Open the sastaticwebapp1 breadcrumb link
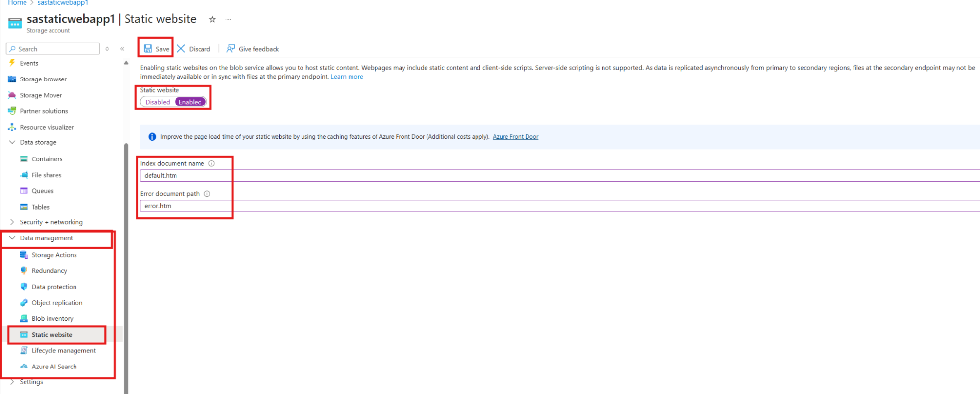The height and width of the screenshot is (394, 980). coord(63,3)
